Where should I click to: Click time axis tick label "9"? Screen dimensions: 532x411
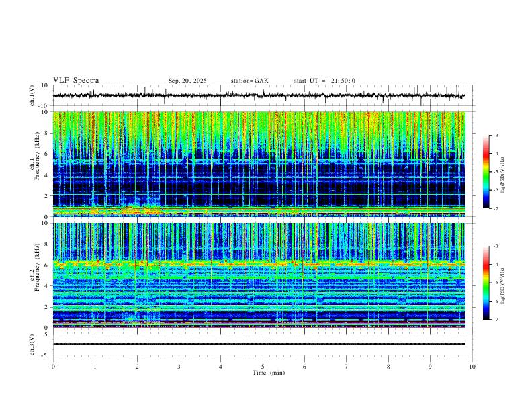(x=430, y=367)
